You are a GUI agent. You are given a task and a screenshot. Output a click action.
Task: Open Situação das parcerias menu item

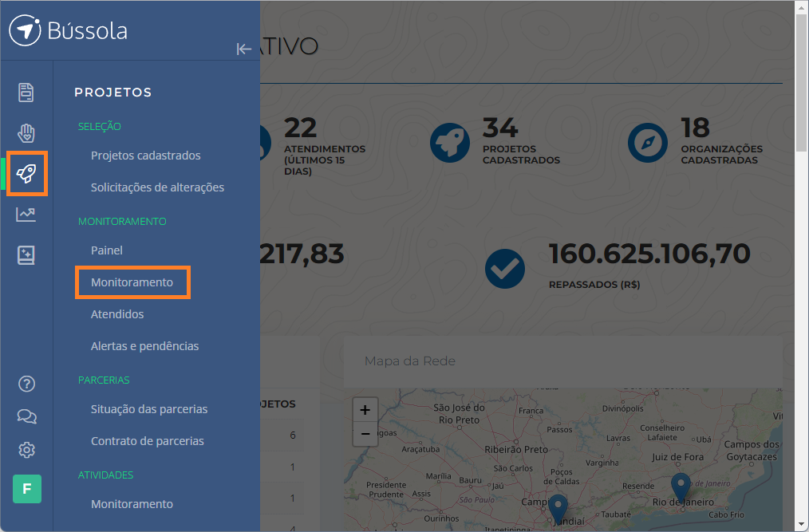pos(149,409)
